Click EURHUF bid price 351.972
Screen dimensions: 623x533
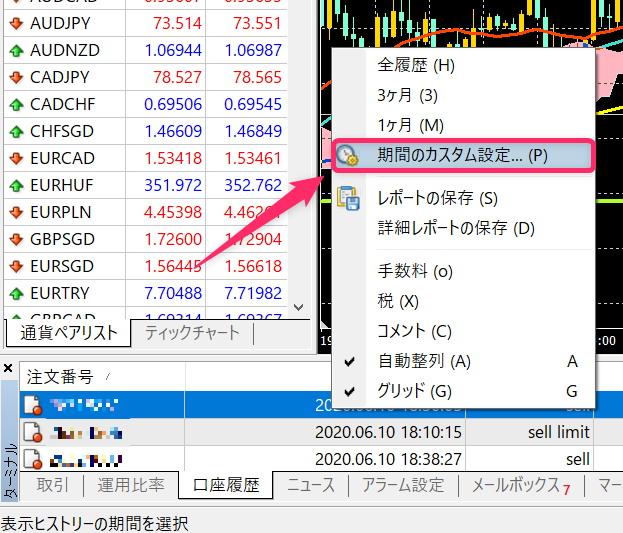[x=173, y=185]
